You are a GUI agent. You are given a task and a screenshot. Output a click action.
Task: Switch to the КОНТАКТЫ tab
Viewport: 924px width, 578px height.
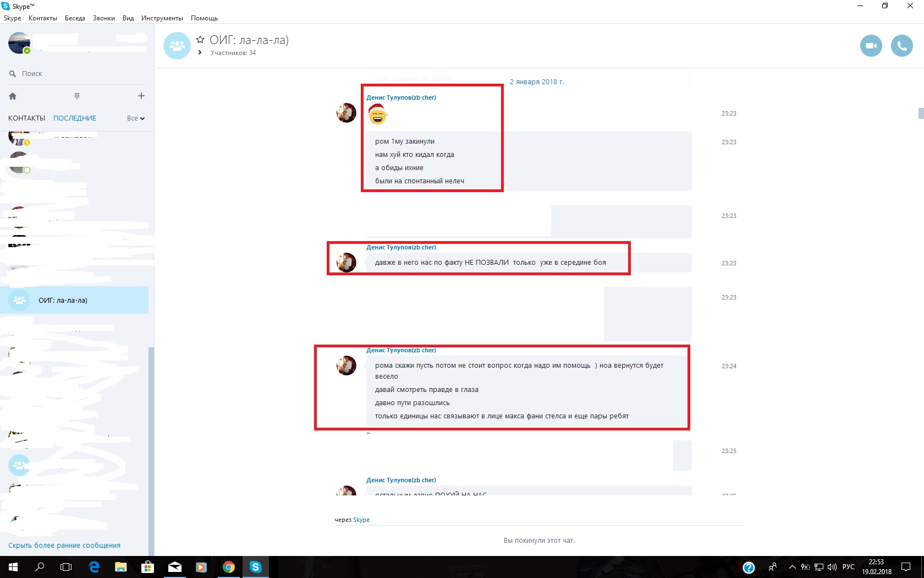pos(26,118)
